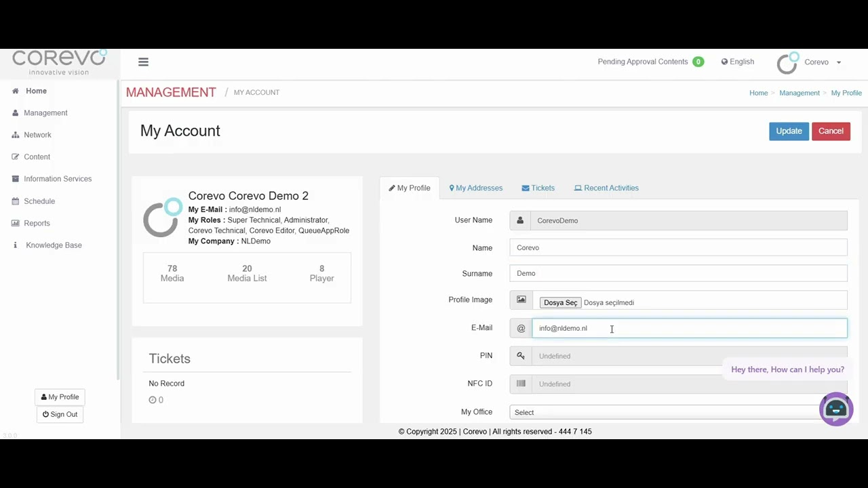Click the Pending Approval Contents text

pos(643,62)
